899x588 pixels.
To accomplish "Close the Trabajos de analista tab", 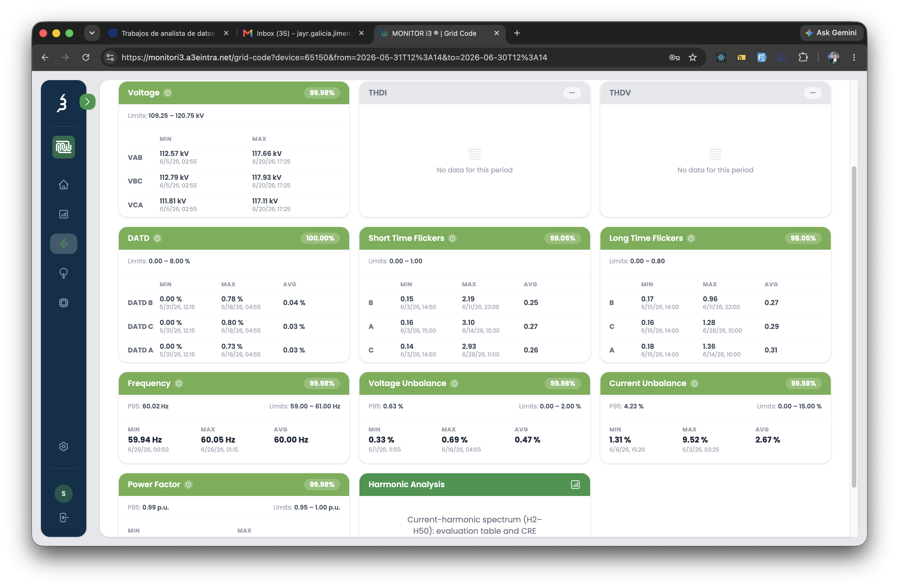I will [226, 33].
